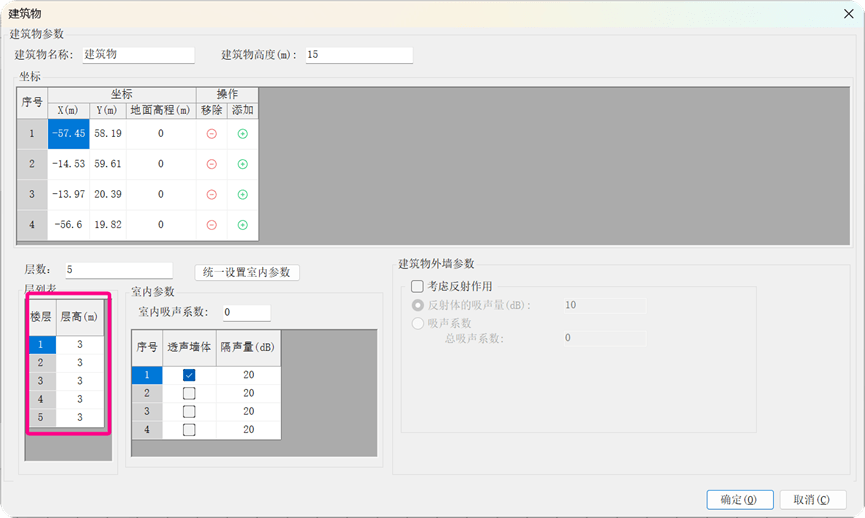The height and width of the screenshot is (518, 865).
Task: Select floor 4 in floor list
Action: coord(41,399)
